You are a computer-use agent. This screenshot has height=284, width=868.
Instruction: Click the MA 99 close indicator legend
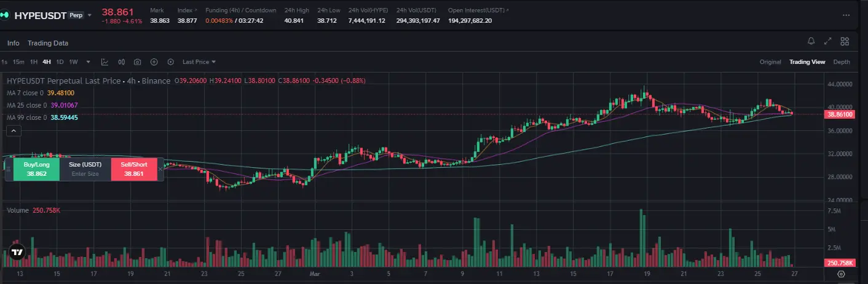tap(42, 117)
